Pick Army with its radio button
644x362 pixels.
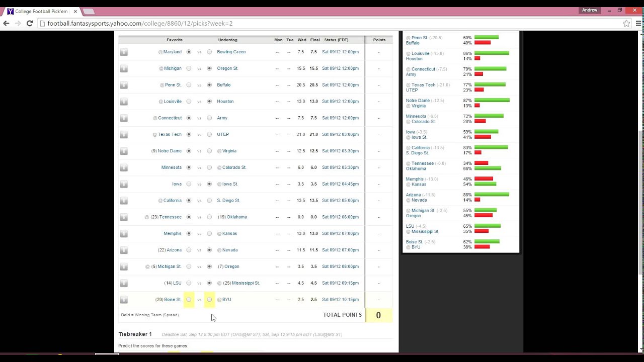click(x=209, y=118)
